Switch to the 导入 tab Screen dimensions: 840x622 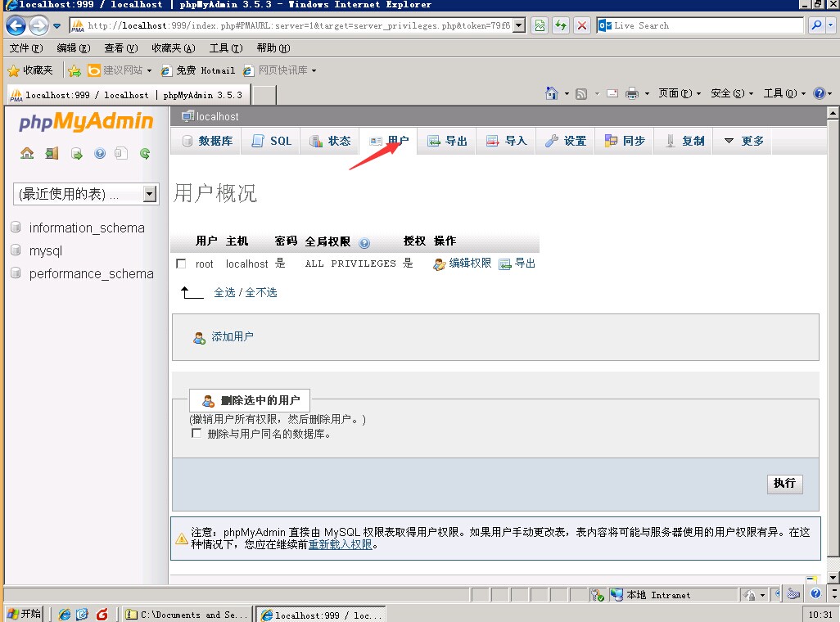pyautogui.click(x=506, y=141)
